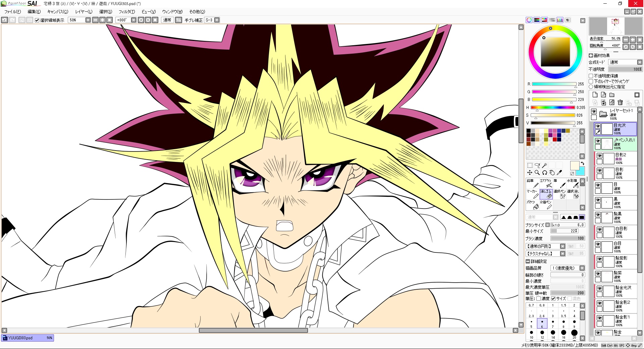Open the 描画品質 quality dropdown

(568, 268)
